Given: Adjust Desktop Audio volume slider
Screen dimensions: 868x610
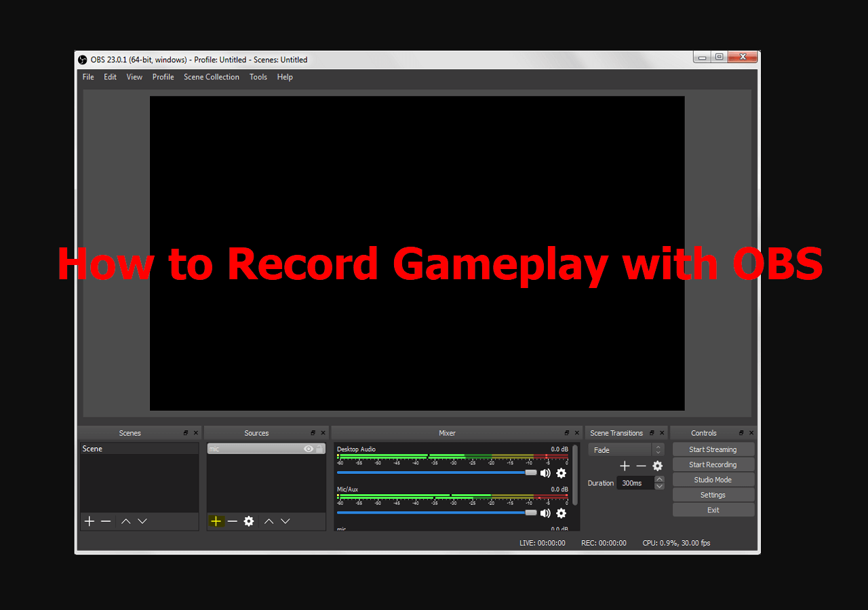Looking at the screenshot, I should [x=437, y=472].
